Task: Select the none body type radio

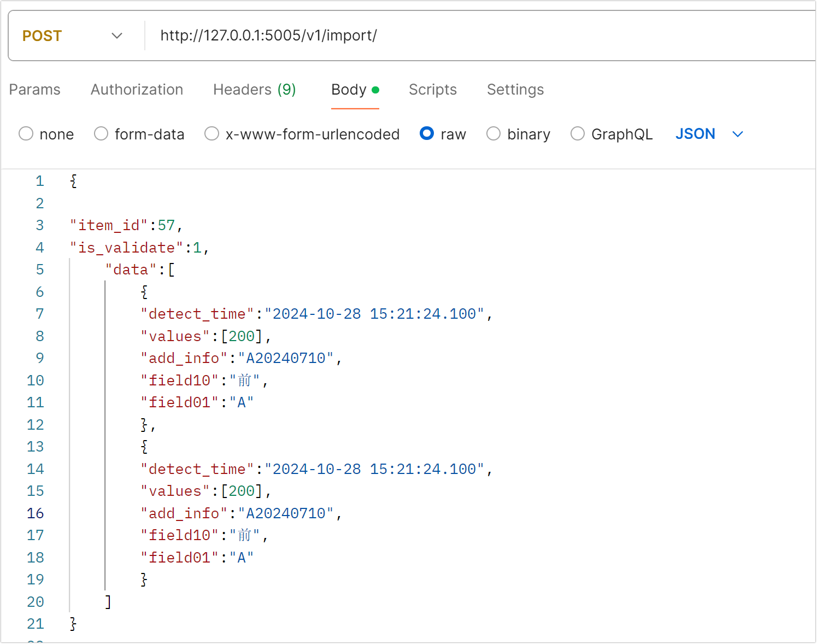Action: [26, 134]
